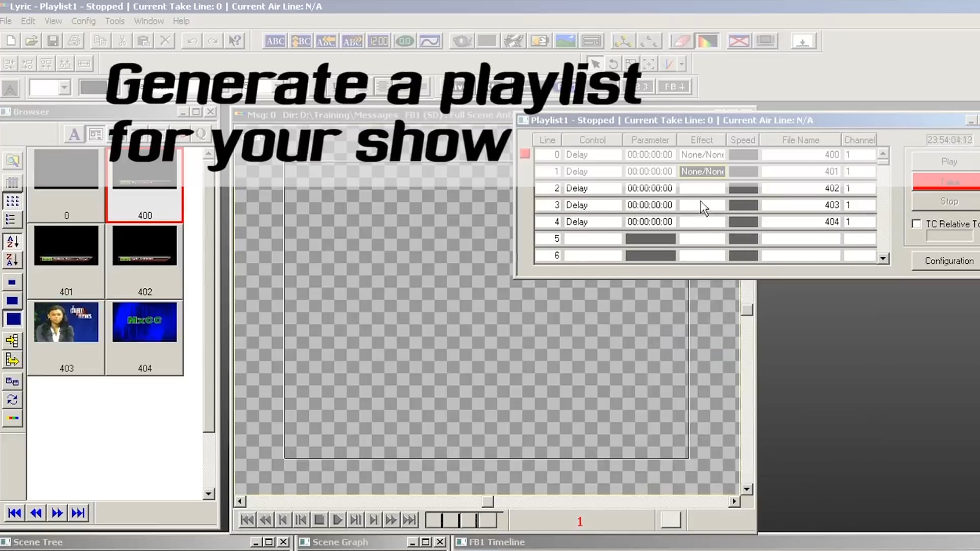Click the Scissors cut icon in the toolbar

click(x=122, y=40)
